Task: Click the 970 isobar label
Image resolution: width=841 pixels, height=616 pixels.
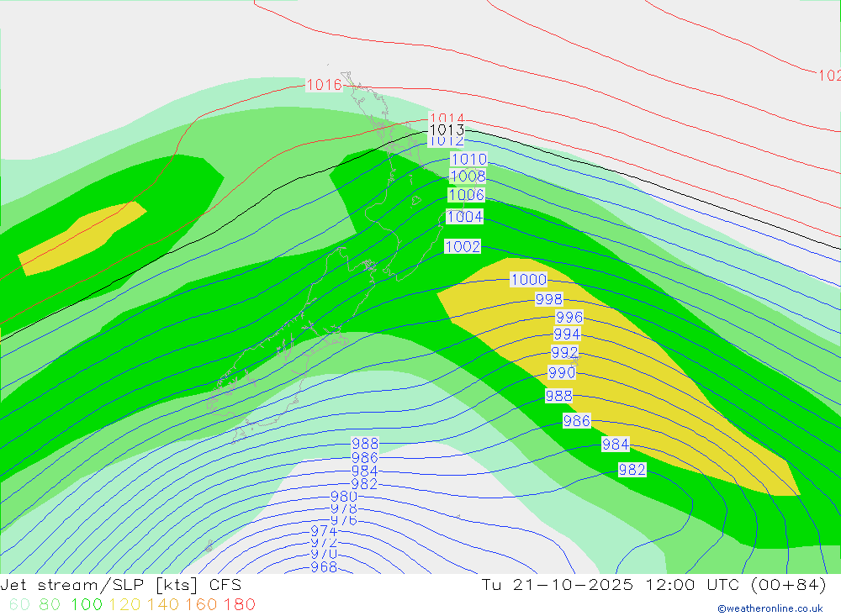Action: (x=324, y=555)
